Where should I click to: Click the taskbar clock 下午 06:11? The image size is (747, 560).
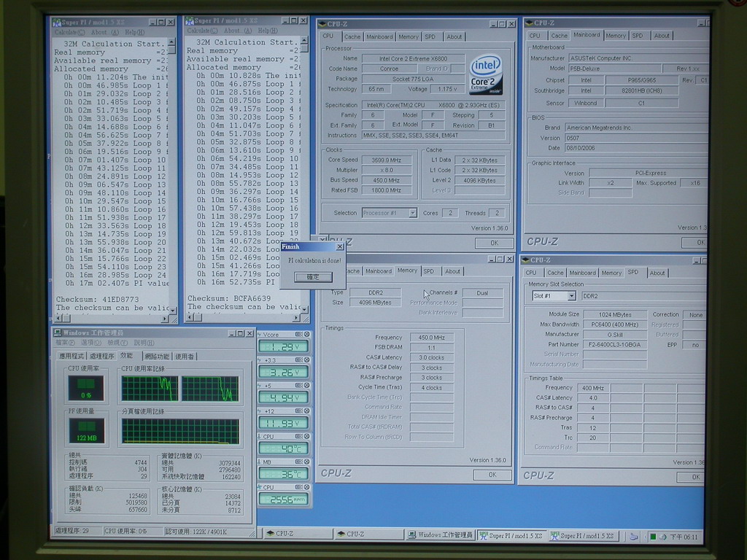pos(684,537)
